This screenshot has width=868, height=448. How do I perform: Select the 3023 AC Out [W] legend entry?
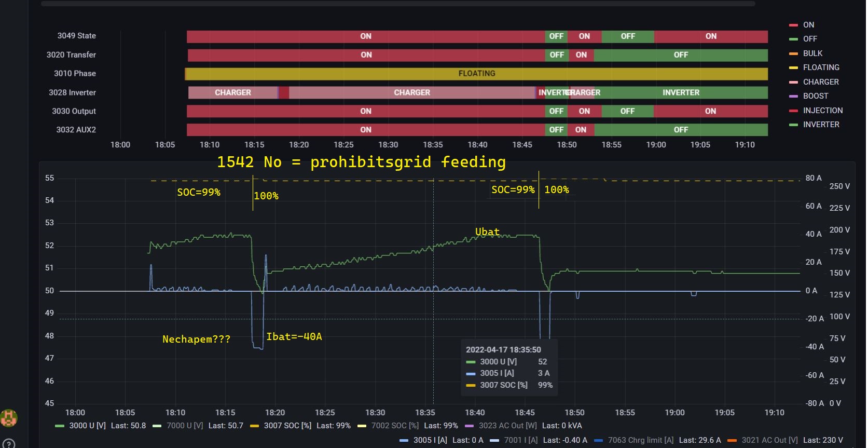[x=507, y=426]
